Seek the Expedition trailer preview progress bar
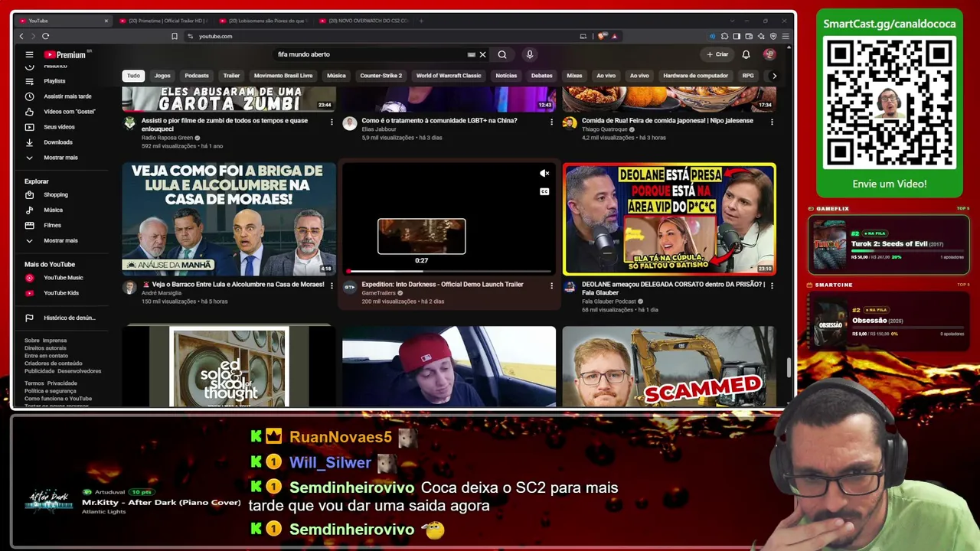The height and width of the screenshot is (551, 980). pyautogui.click(x=449, y=272)
